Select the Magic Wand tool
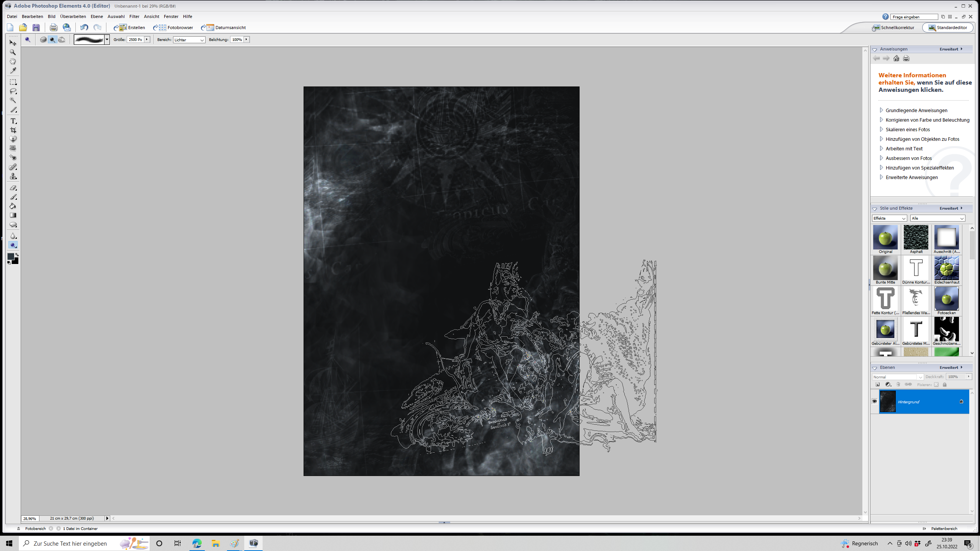This screenshot has height=551, width=980. pyautogui.click(x=13, y=100)
